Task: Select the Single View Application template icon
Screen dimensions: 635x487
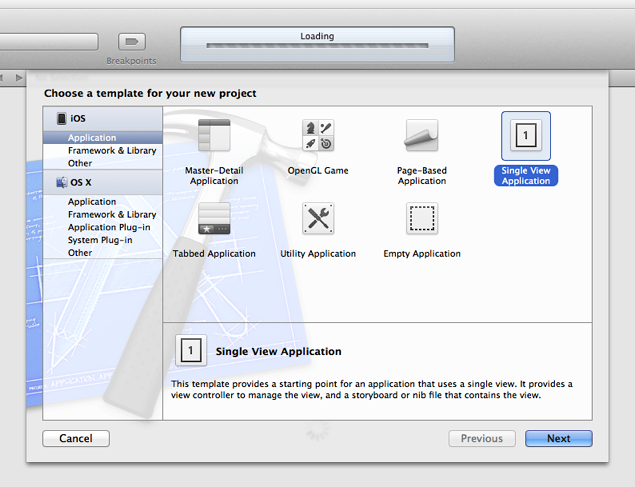Action: pyautogui.click(x=526, y=136)
